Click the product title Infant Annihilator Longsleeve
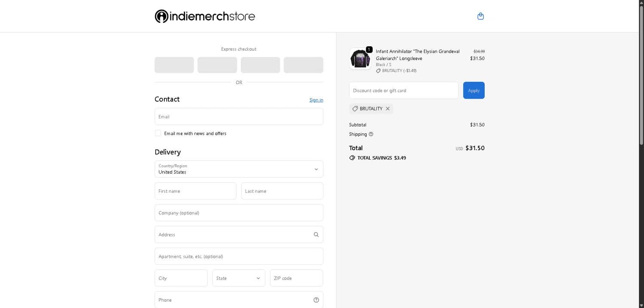The width and height of the screenshot is (644, 308). (x=418, y=55)
